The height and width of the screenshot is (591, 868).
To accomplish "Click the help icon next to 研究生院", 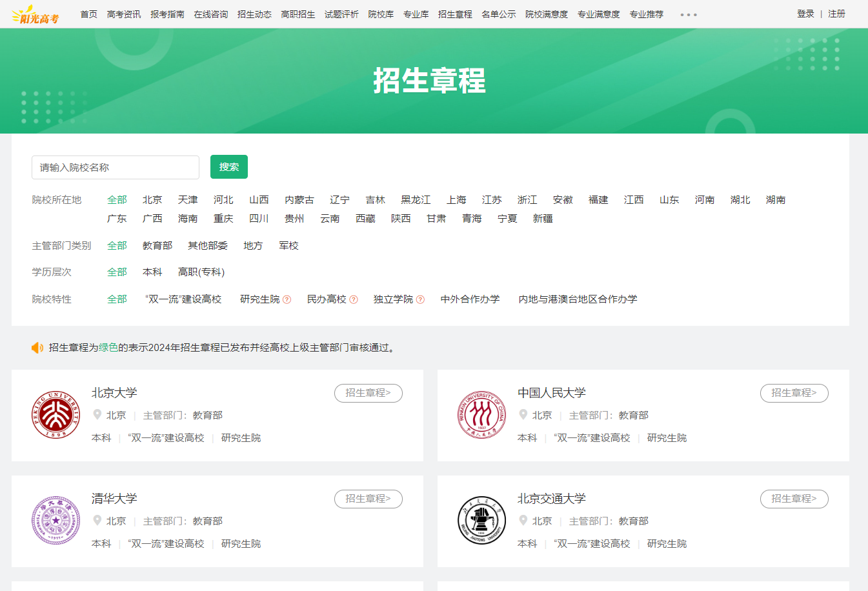I will pos(287,299).
